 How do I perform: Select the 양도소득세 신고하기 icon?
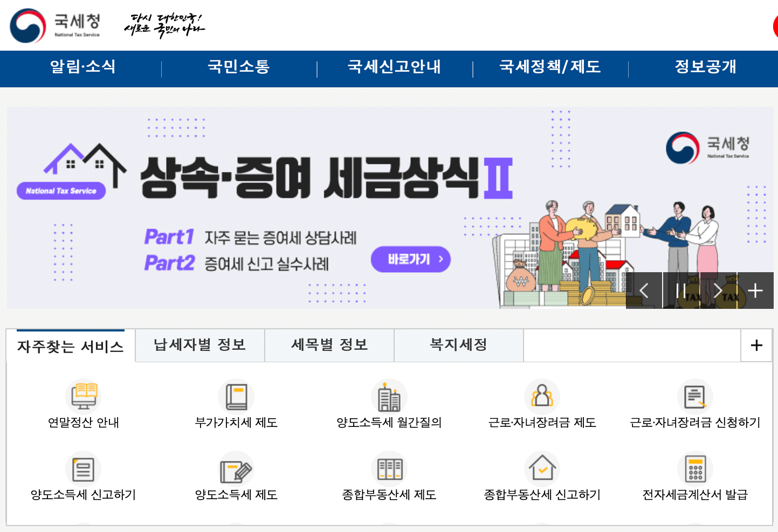click(x=81, y=469)
